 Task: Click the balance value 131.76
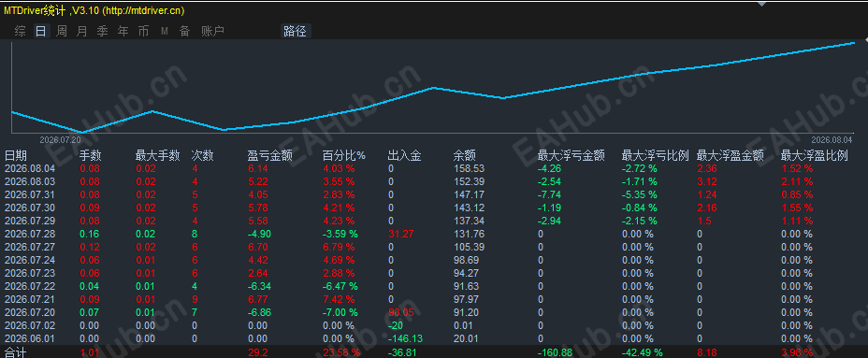pyautogui.click(x=469, y=234)
